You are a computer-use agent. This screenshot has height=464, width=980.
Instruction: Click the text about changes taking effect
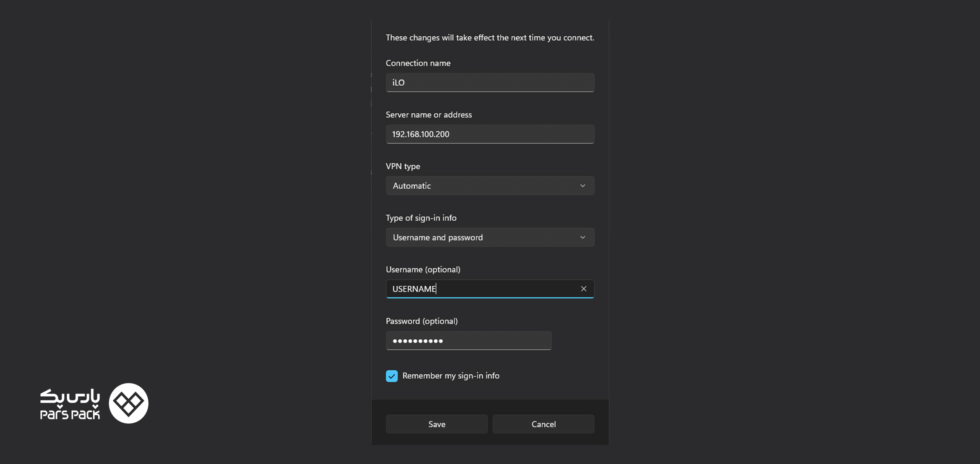click(490, 37)
